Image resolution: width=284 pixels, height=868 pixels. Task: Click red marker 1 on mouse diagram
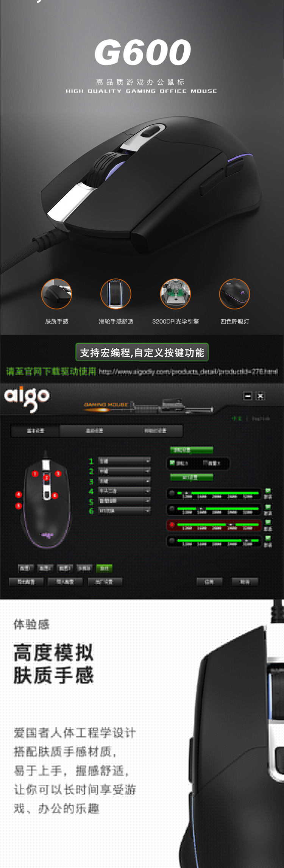[x=35, y=474]
